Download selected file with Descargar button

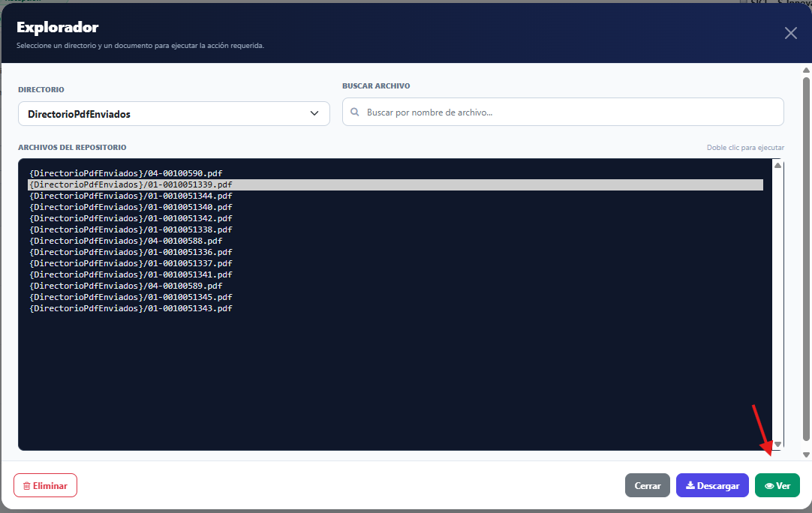(712, 485)
